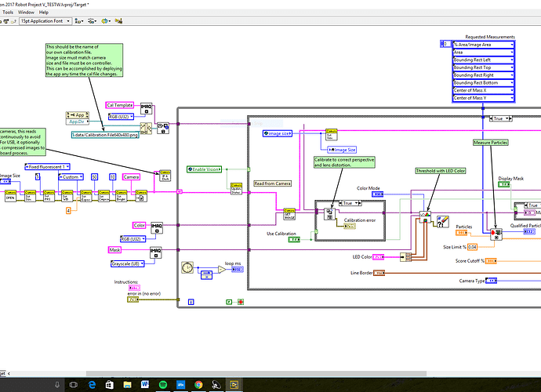Image resolution: width=541 pixels, height=392 pixels.
Task: Open Microsoft Edge from the taskbar
Action: (92, 384)
